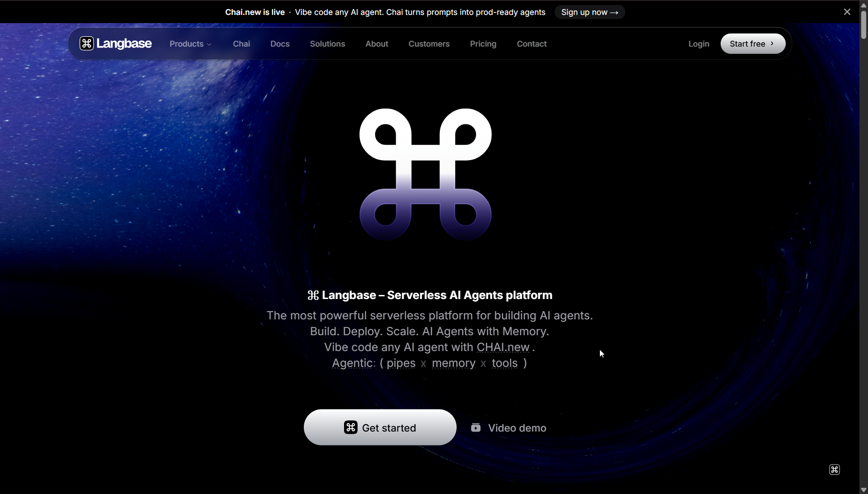Click the scrollbar up arrow
Image resolution: width=868 pixels, height=494 pixels.
pos(863,5)
